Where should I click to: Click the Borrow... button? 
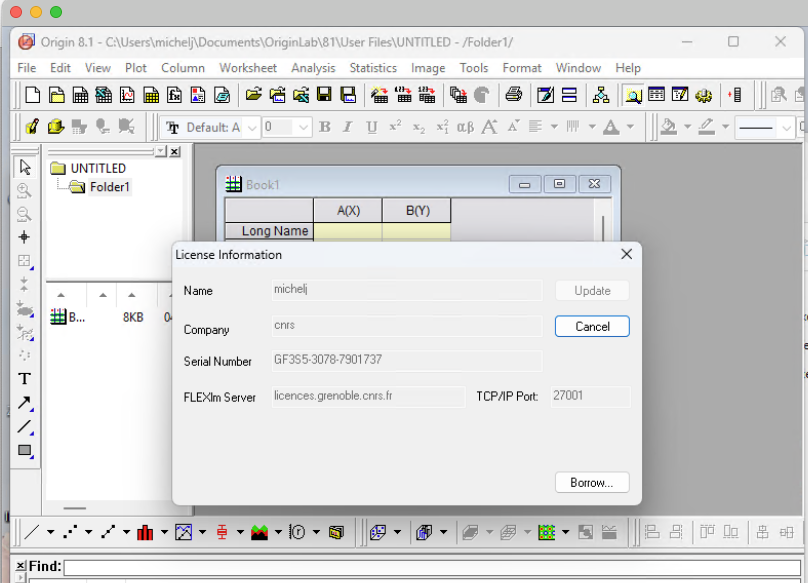(x=592, y=483)
